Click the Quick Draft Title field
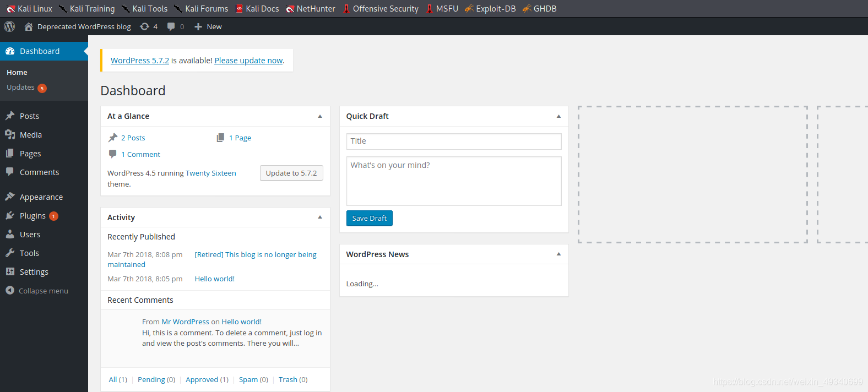 [x=454, y=141]
